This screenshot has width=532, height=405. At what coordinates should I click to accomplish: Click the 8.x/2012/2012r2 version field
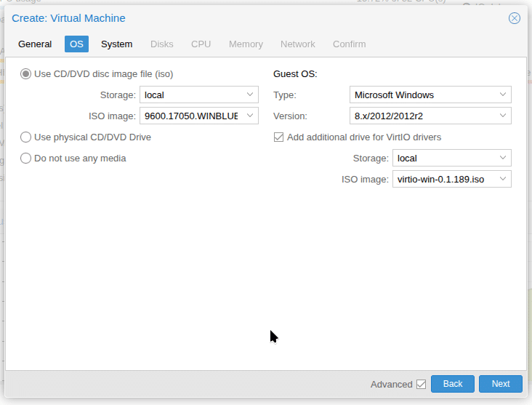(x=422, y=116)
